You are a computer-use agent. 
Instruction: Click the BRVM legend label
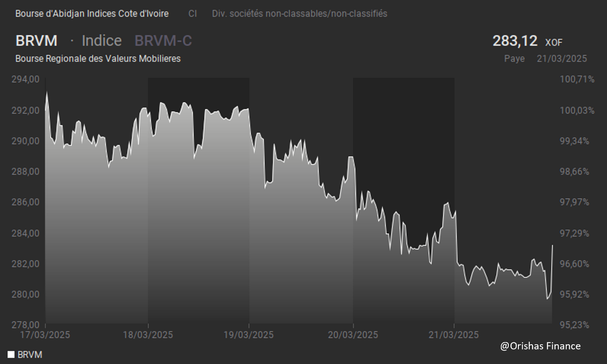tap(30, 355)
